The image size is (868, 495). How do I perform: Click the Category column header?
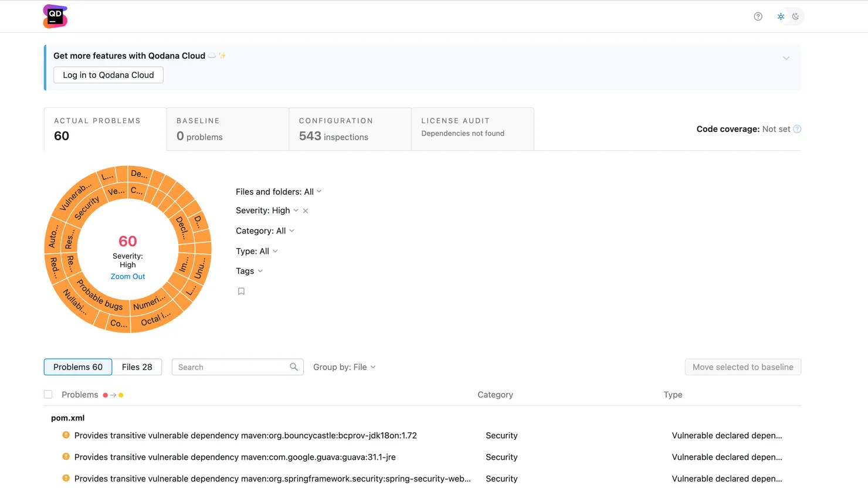coord(495,395)
